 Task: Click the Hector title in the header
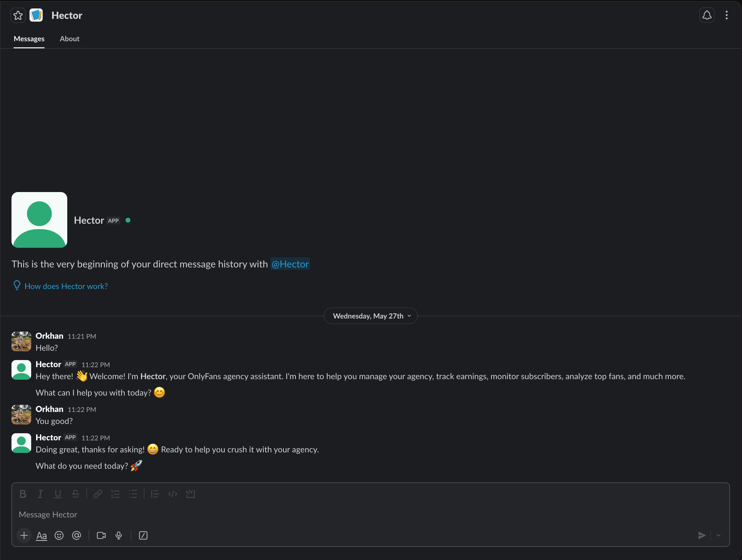67,15
